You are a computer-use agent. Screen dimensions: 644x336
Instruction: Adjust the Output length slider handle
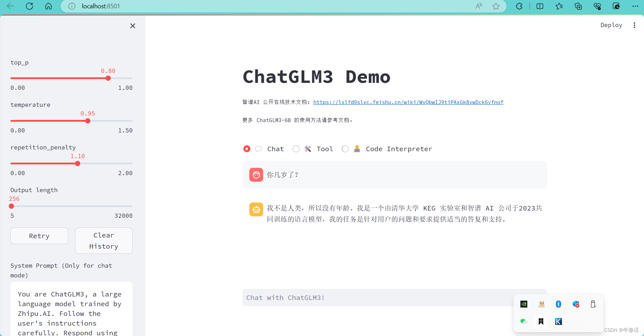pyautogui.click(x=11, y=206)
